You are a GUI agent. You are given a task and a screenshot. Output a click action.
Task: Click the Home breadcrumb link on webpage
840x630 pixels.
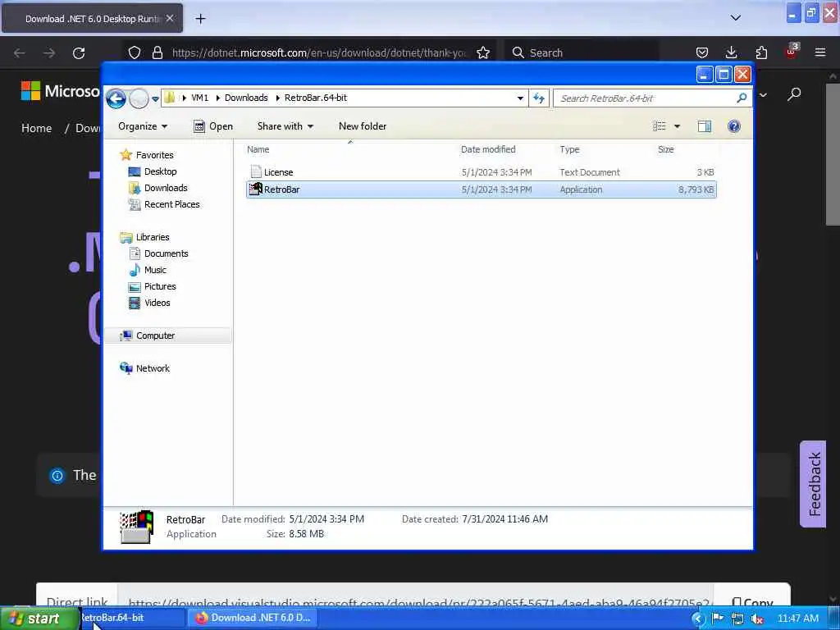tap(36, 129)
